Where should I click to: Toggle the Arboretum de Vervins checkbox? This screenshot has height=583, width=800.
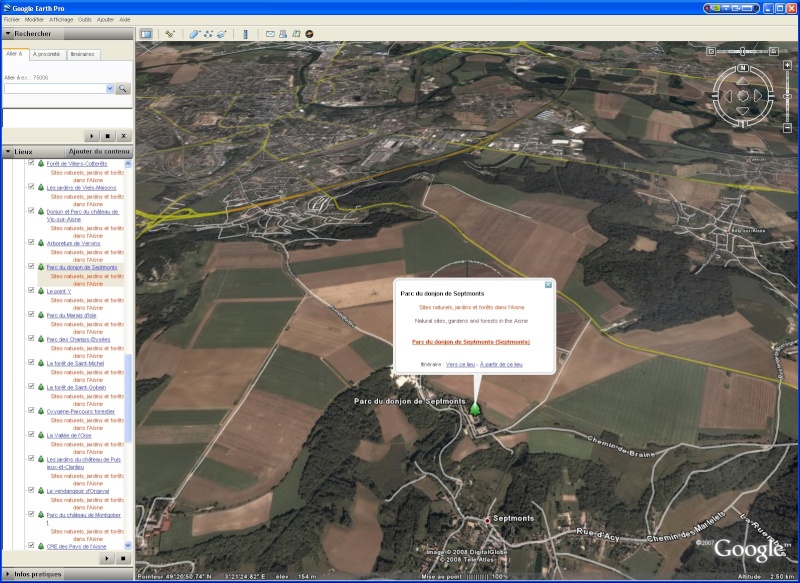[31, 243]
